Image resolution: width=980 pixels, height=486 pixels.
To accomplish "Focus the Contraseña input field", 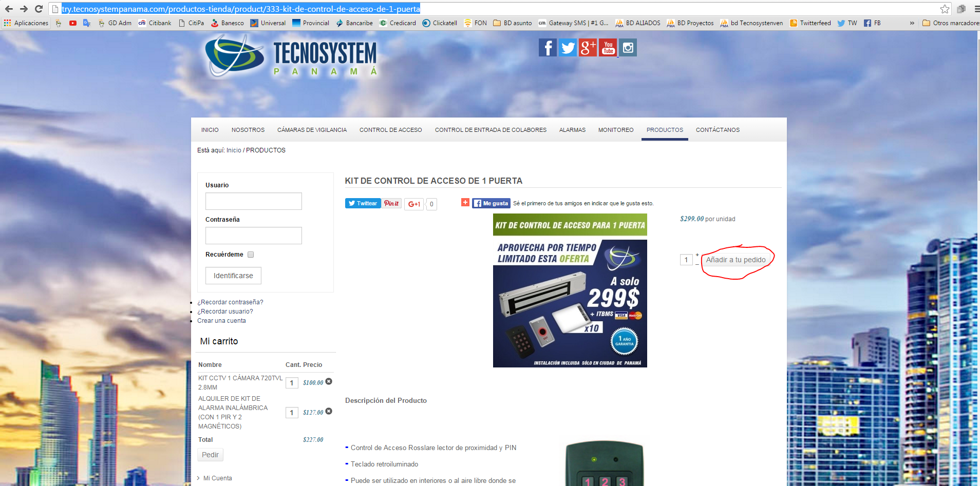I will (254, 236).
